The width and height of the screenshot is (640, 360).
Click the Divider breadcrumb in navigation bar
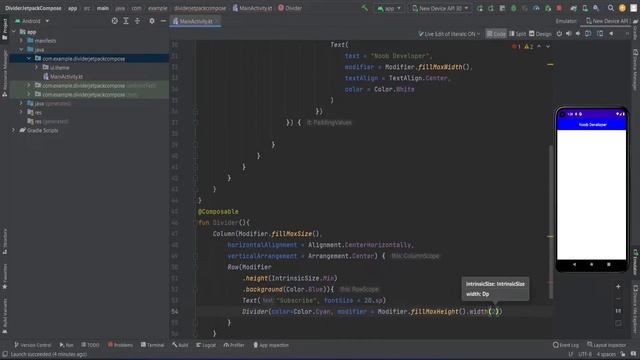pyautogui.click(x=290, y=8)
